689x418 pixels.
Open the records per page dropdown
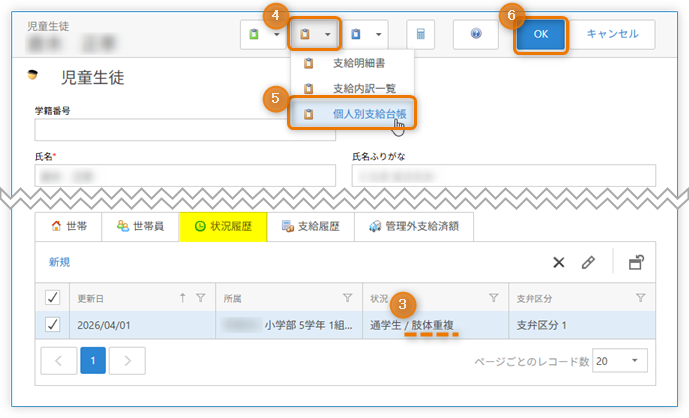pos(620,361)
